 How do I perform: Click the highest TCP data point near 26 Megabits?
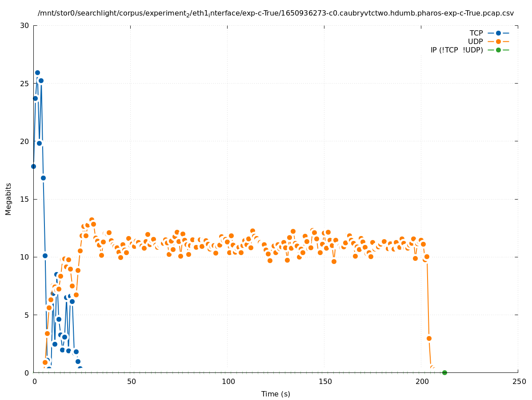coord(37,72)
